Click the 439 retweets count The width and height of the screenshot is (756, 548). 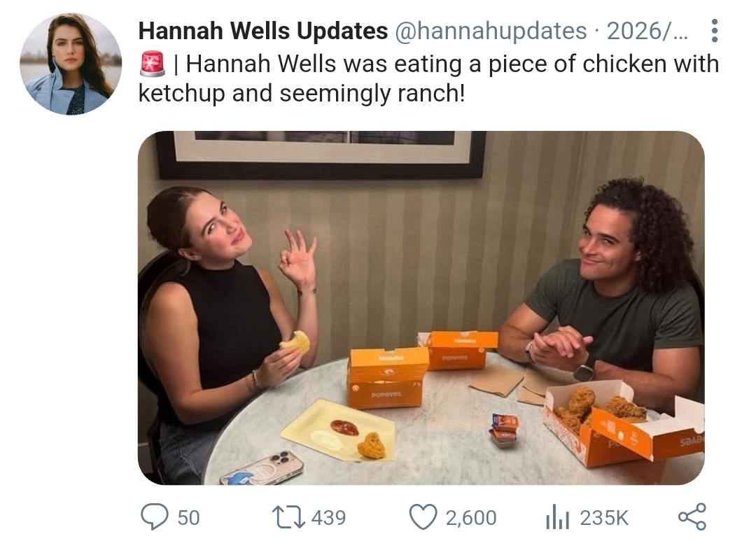328,518
